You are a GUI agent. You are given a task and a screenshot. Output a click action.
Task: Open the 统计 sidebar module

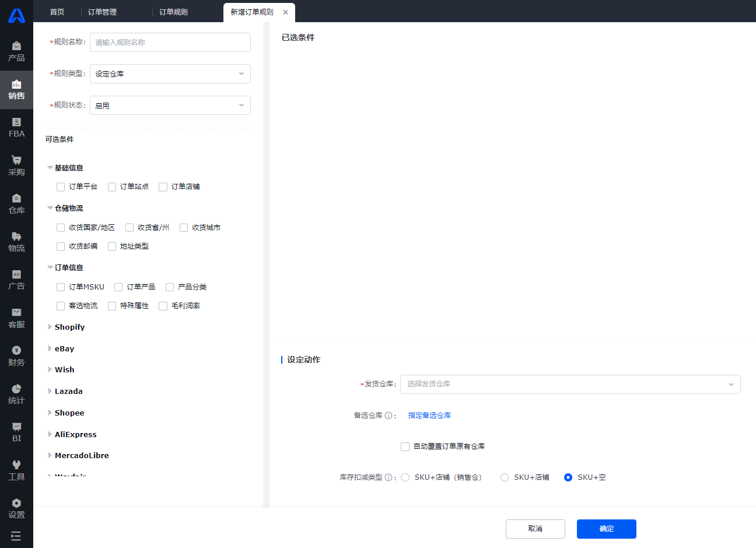[x=16, y=395]
